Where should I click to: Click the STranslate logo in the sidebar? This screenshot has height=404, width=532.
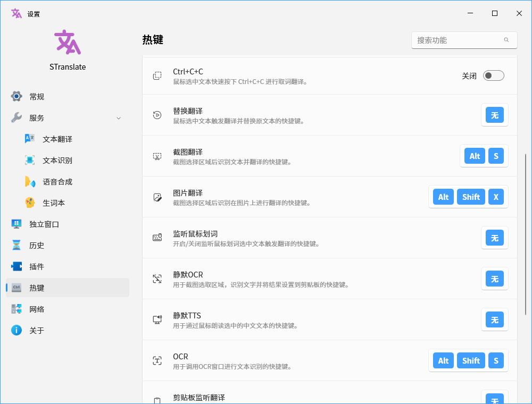pyautogui.click(x=68, y=42)
